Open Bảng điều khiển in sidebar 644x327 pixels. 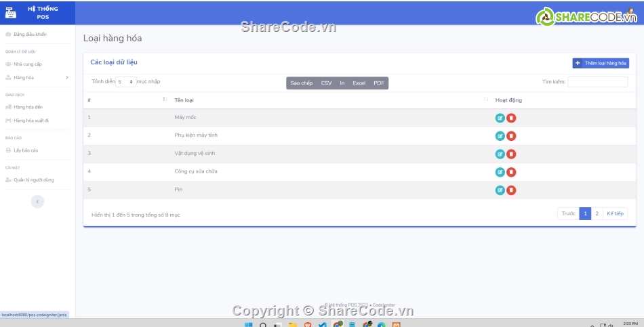(x=30, y=34)
